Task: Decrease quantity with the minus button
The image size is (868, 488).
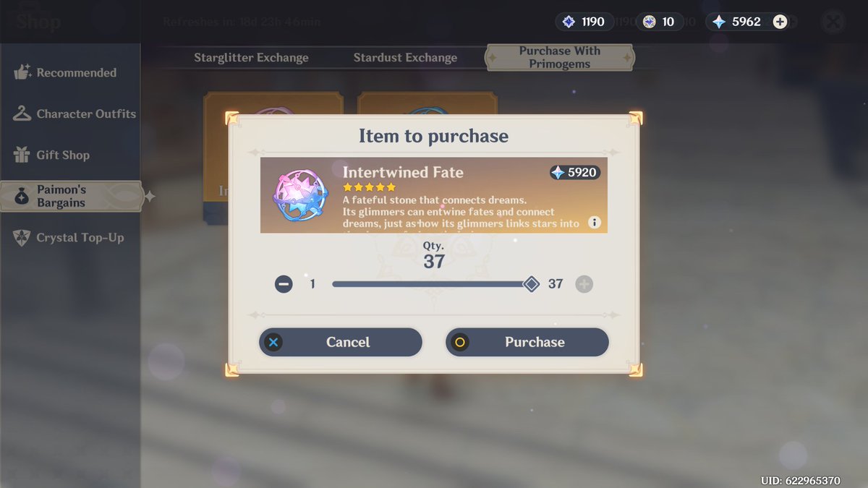Action: 284,284
